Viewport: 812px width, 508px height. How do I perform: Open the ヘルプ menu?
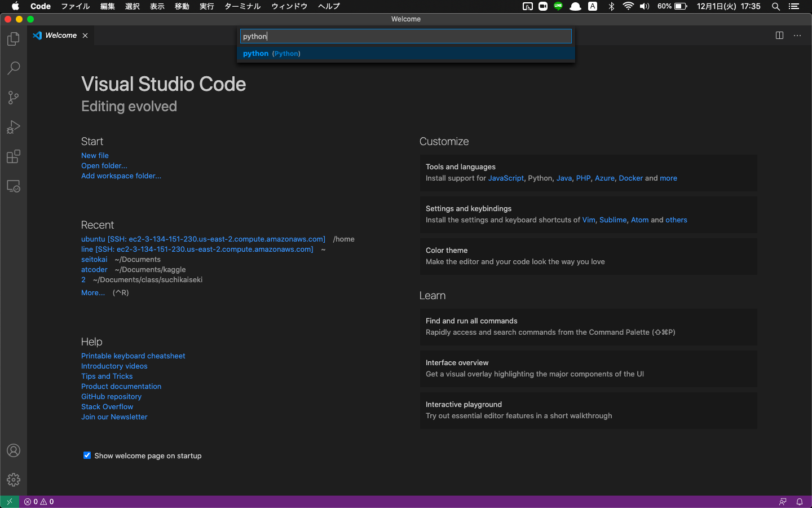click(x=329, y=6)
